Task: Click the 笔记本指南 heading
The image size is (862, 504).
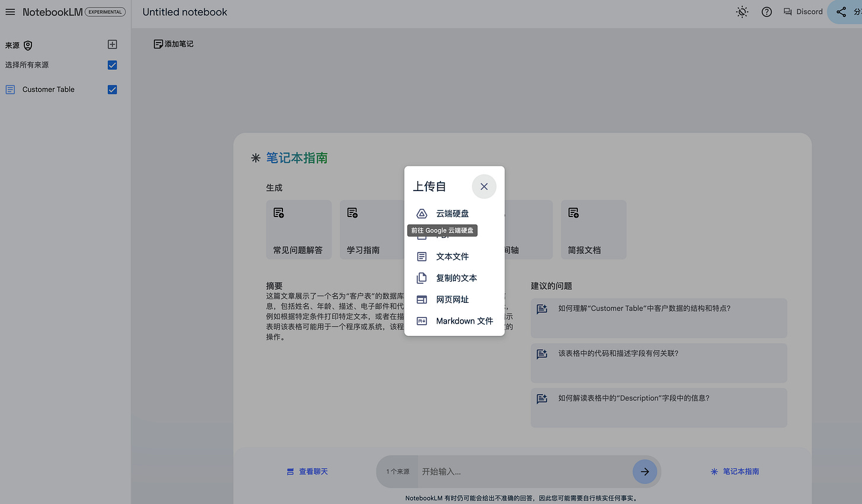Action: click(297, 158)
